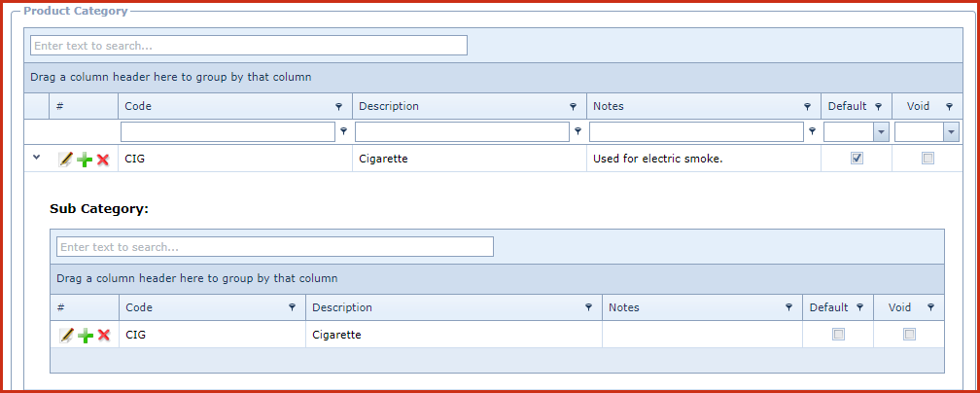Check Default checkbox in sub category row

[838, 335]
